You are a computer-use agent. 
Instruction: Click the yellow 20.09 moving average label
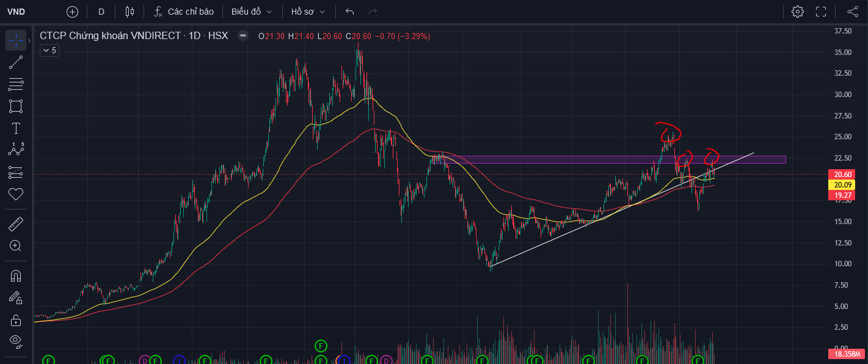pos(841,184)
